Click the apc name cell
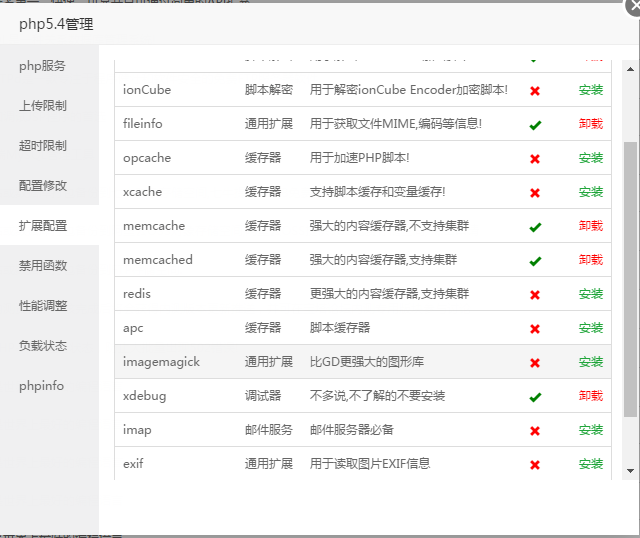This screenshot has height=538, width=640. click(x=133, y=328)
